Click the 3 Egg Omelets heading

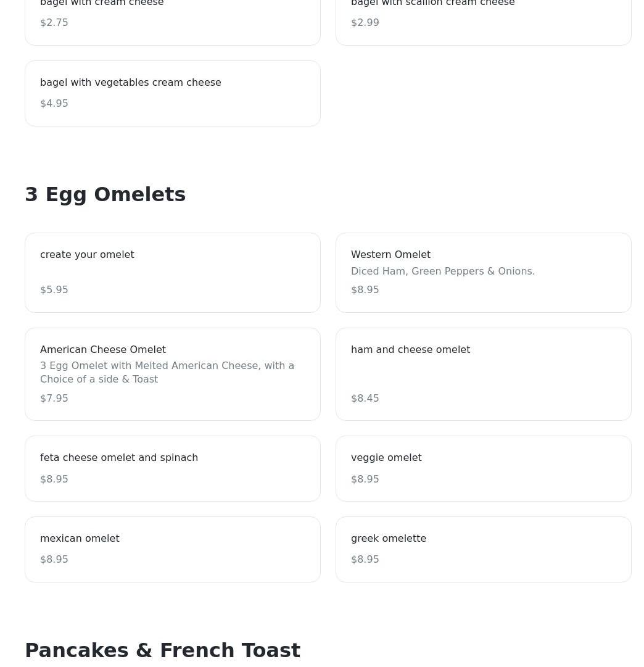(105, 194)
